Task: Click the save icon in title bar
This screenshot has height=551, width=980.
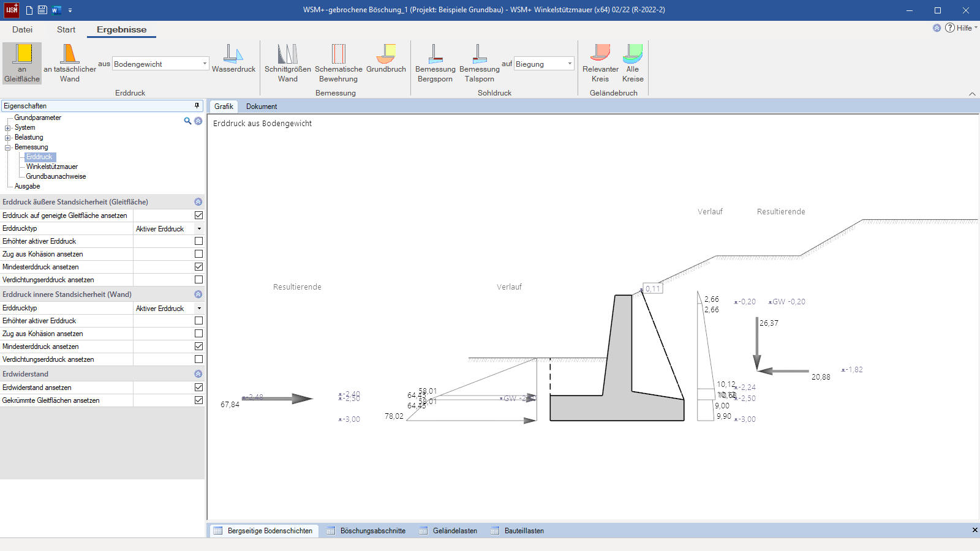Action: [x=42, y=10]
